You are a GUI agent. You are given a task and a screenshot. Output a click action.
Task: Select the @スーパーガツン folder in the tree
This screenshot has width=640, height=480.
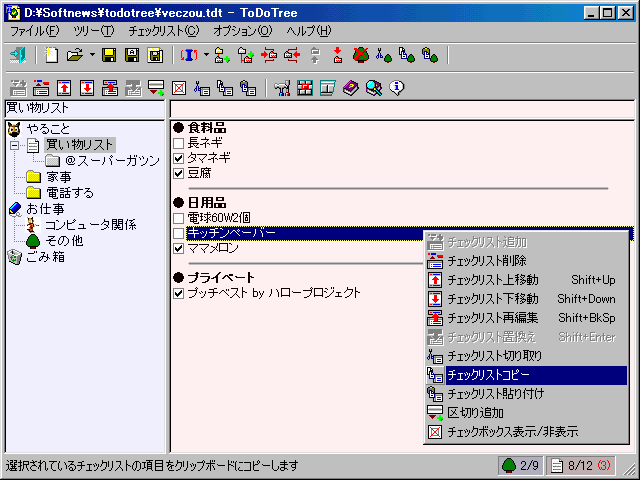click(x=112, y=161)
